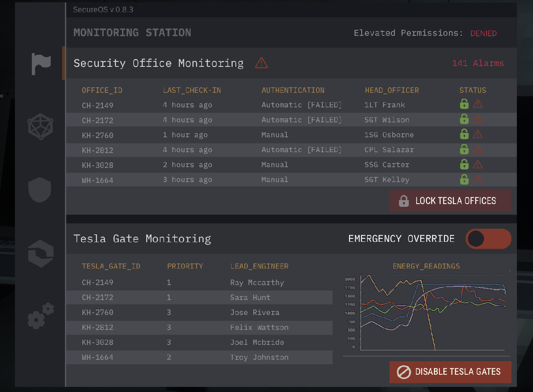This screenshot has height=392, width=533.
Task: Click alert triangle in KH-2760 office row
Action: click(478, 134)
